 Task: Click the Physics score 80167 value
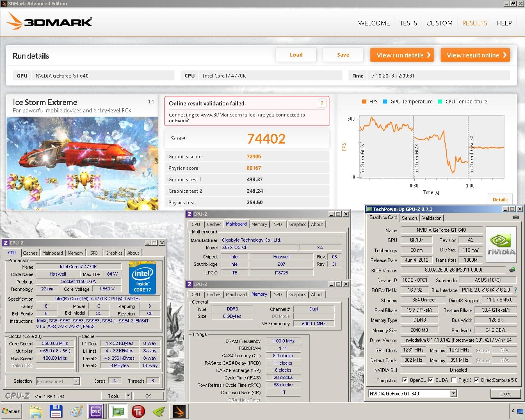pyautogui.click(x=254, y=168)
